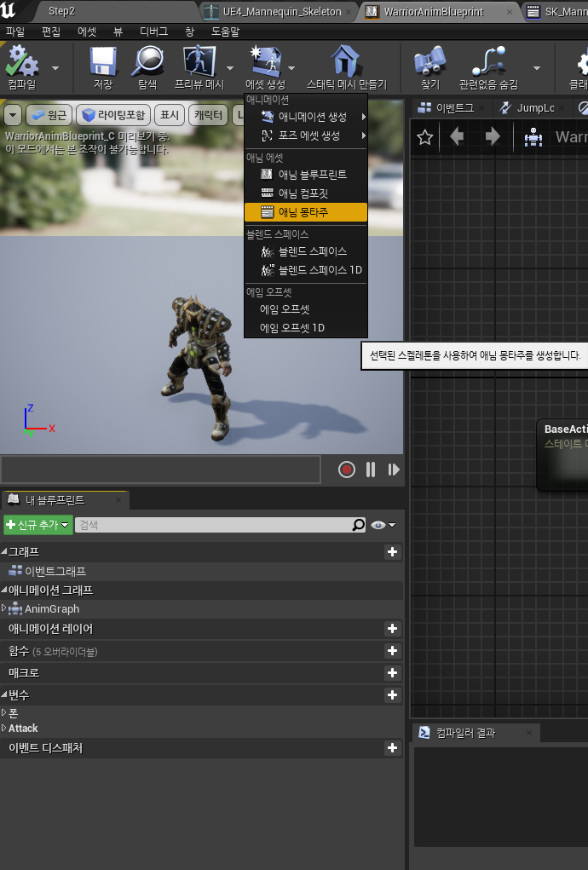Click the record button in preview viewport
This screenshot has width=588, height=870.
[347, 470]
